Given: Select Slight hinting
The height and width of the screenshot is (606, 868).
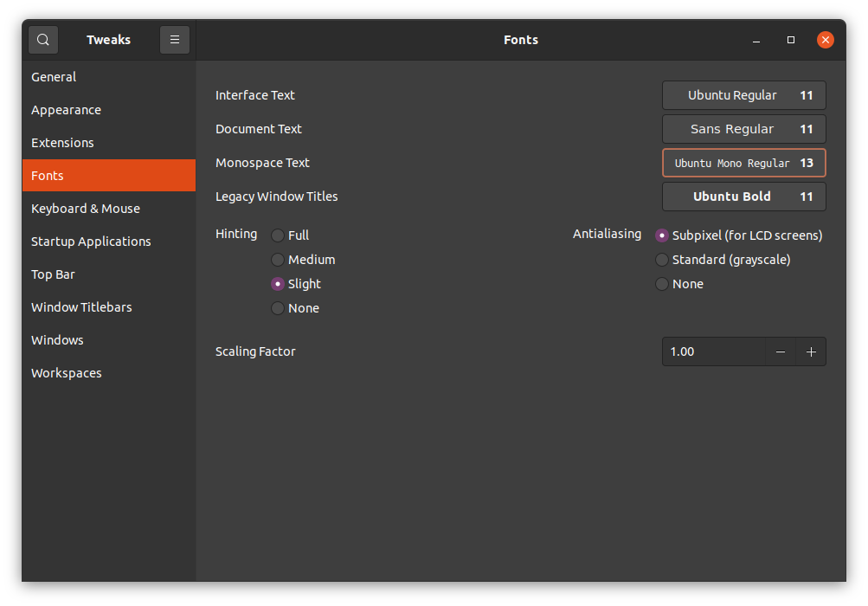Looking at the screenshot, I should 296,284.
